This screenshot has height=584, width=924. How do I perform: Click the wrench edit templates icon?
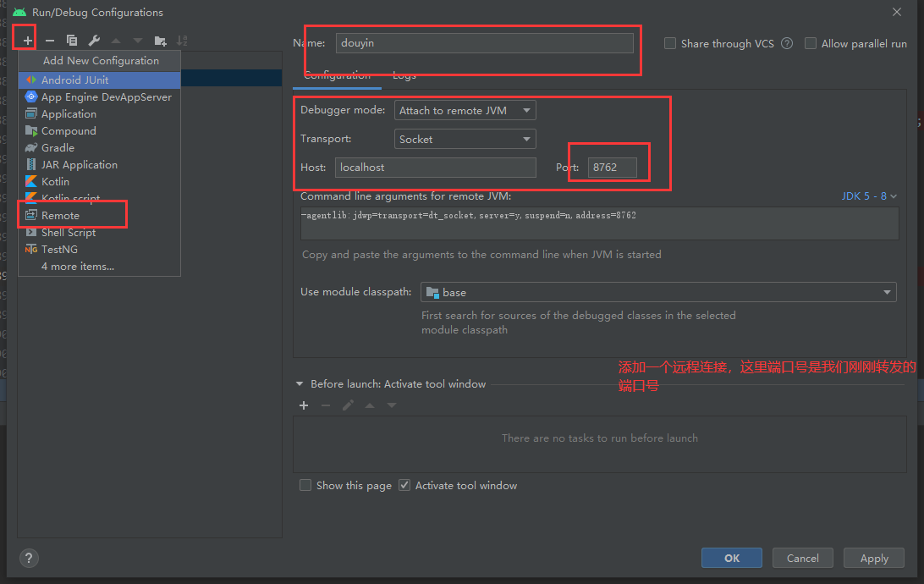point(94,40)
